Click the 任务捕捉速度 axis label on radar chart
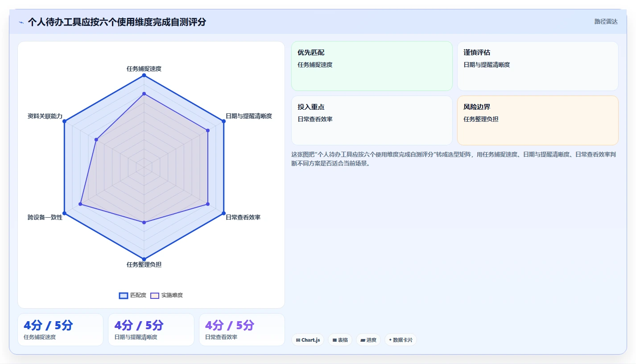 click(144, 69)
